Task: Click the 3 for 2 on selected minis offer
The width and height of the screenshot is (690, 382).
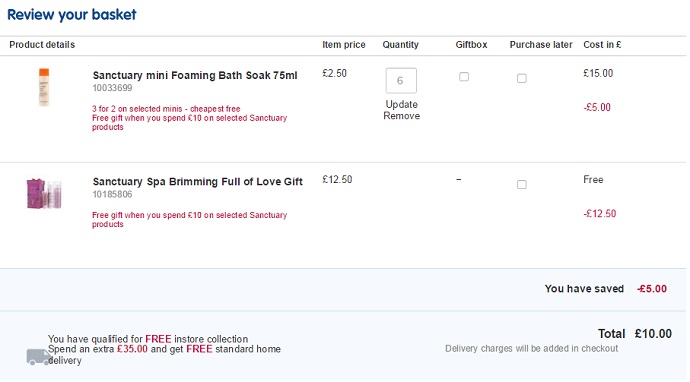Action: 166,109
